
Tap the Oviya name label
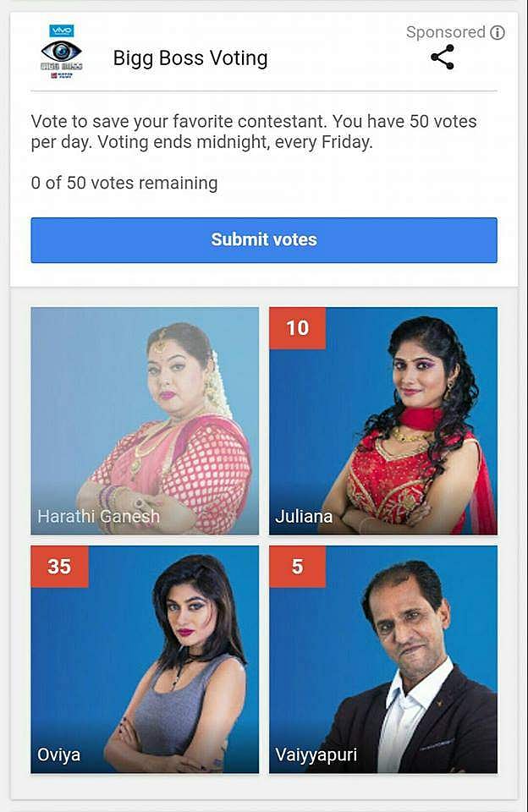58,754
